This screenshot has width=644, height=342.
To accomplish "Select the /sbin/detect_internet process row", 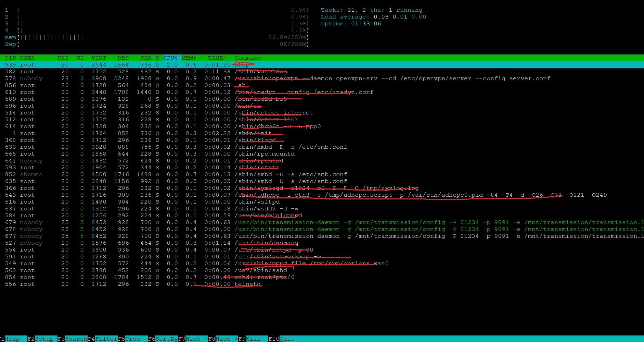I will [322, 113].
